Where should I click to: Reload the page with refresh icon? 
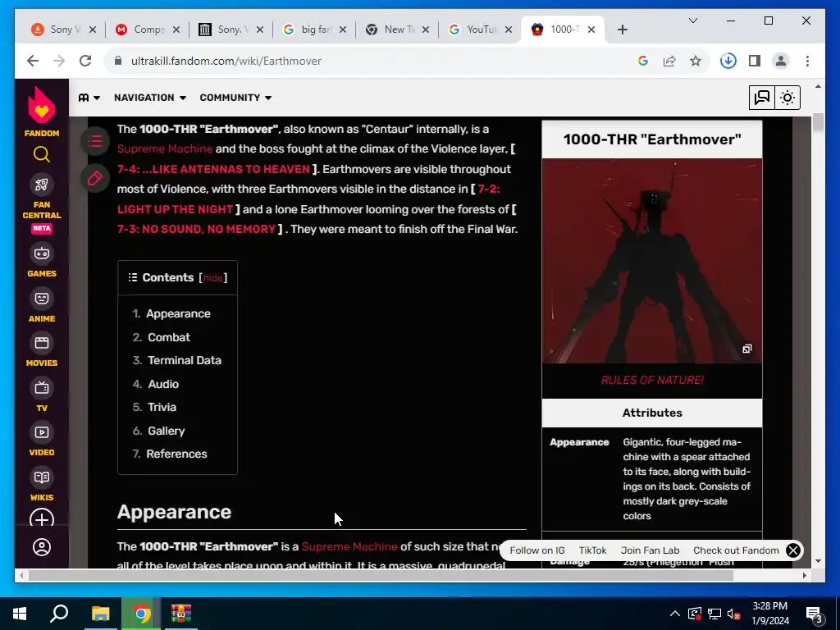click(x=85, y=61)
